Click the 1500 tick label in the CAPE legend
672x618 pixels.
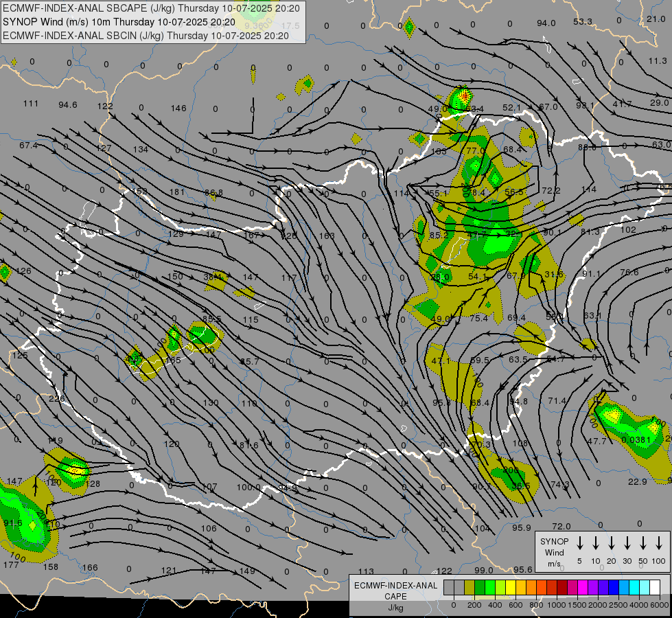click(x=577, y=605)
